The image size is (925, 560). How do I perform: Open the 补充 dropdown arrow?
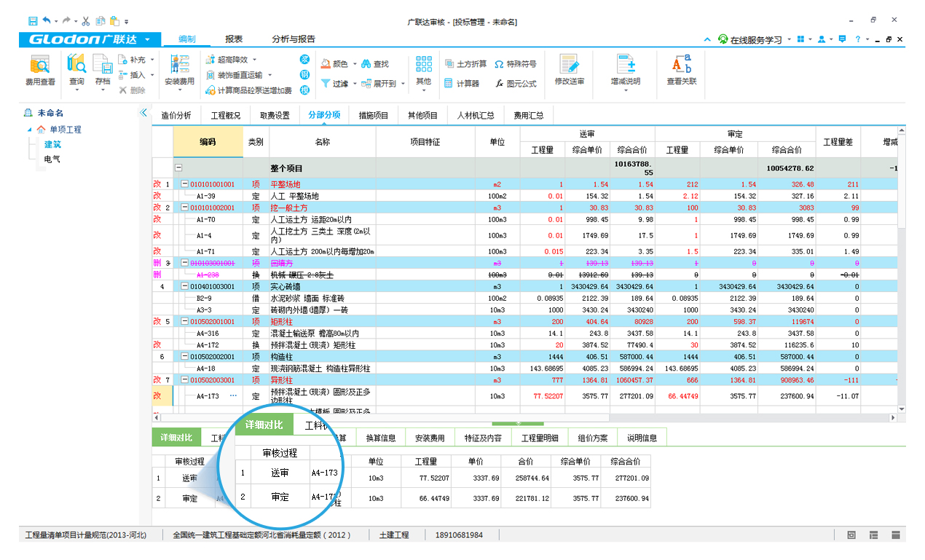(151, 60)
